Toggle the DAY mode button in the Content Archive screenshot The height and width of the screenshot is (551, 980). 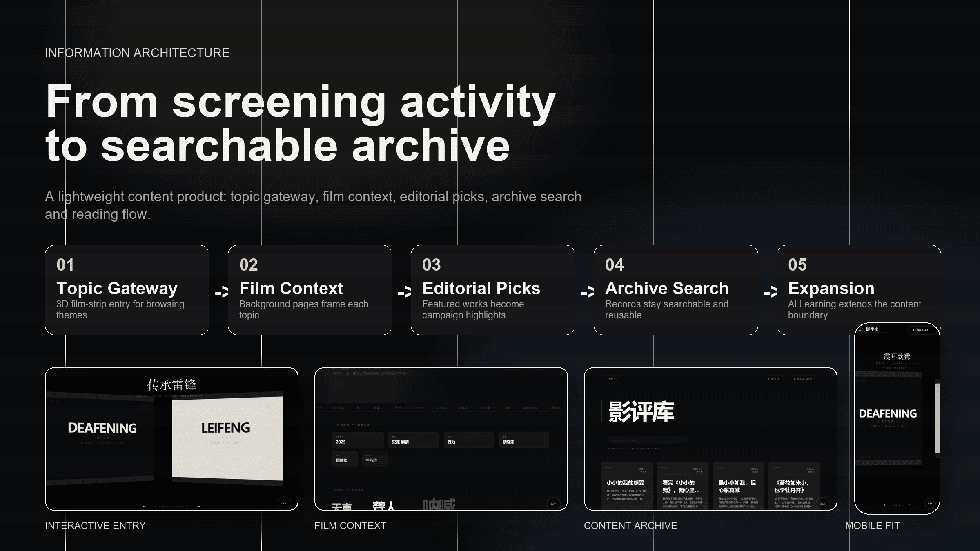click(x=823, y=504)
